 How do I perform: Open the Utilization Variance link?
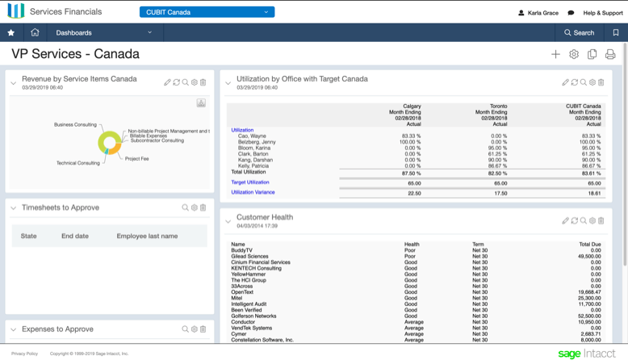pyautogui.click(x=253, y=193)
